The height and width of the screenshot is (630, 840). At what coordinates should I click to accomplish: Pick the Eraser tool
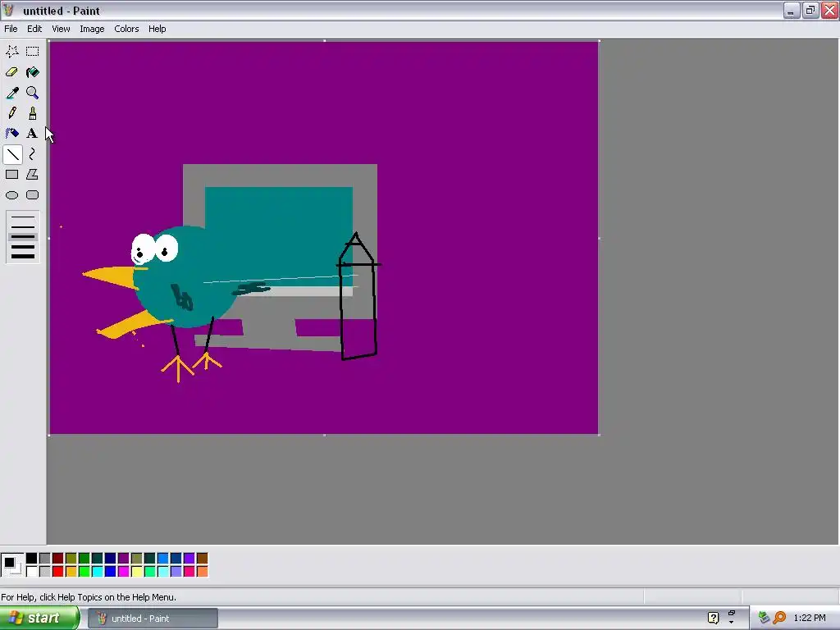tap(11, 72)
